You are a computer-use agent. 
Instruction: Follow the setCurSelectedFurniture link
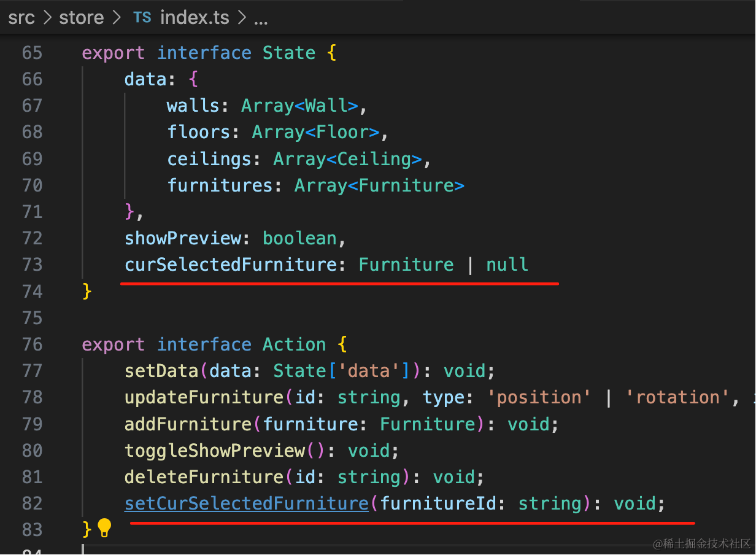click(x=247, y=503)
